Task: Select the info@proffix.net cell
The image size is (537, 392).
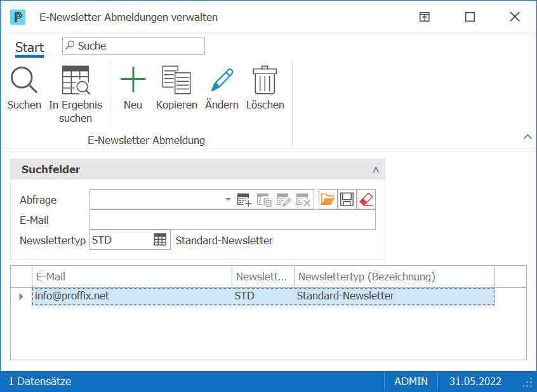Action: coord(132,296)
